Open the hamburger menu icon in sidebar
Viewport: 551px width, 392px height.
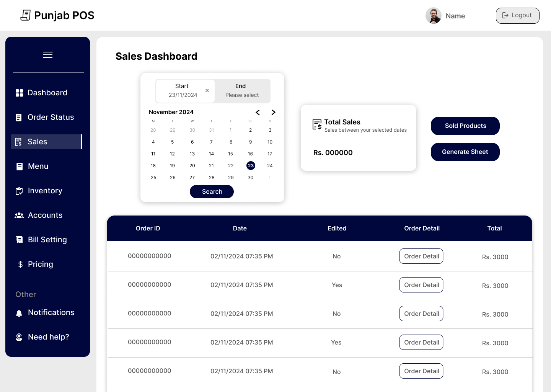click(x=48, y=55)
